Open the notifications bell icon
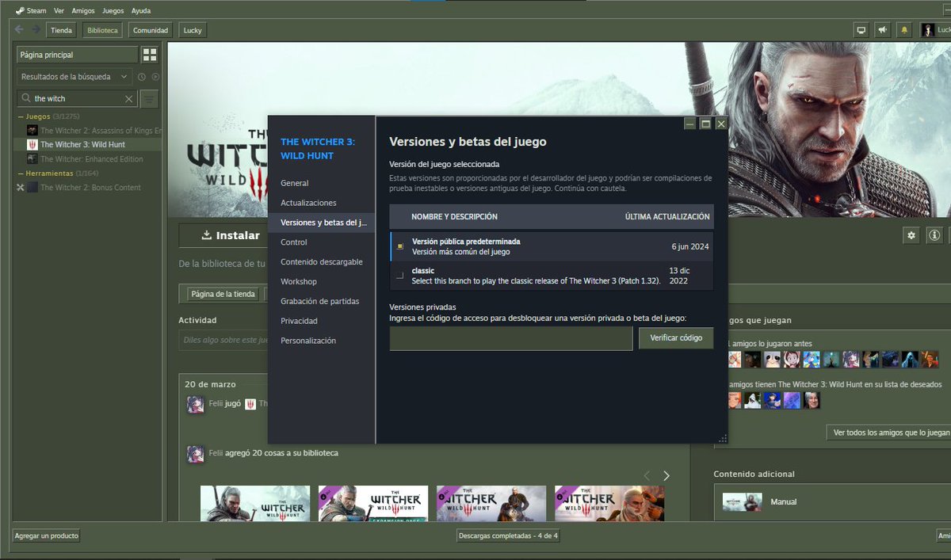951x560 pixels. click(904, 30)
